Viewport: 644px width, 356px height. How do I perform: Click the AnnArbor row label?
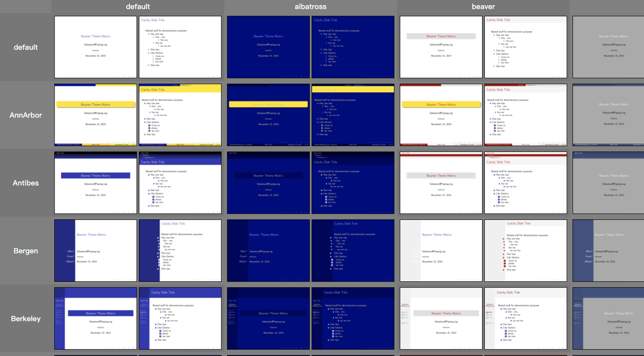(26, 115)
